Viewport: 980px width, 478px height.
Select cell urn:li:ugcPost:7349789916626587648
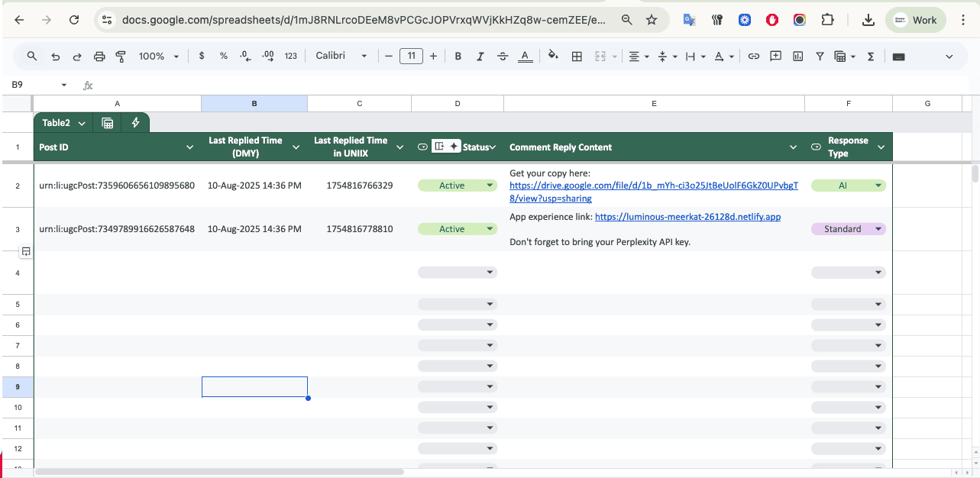(x=117, y=229)
